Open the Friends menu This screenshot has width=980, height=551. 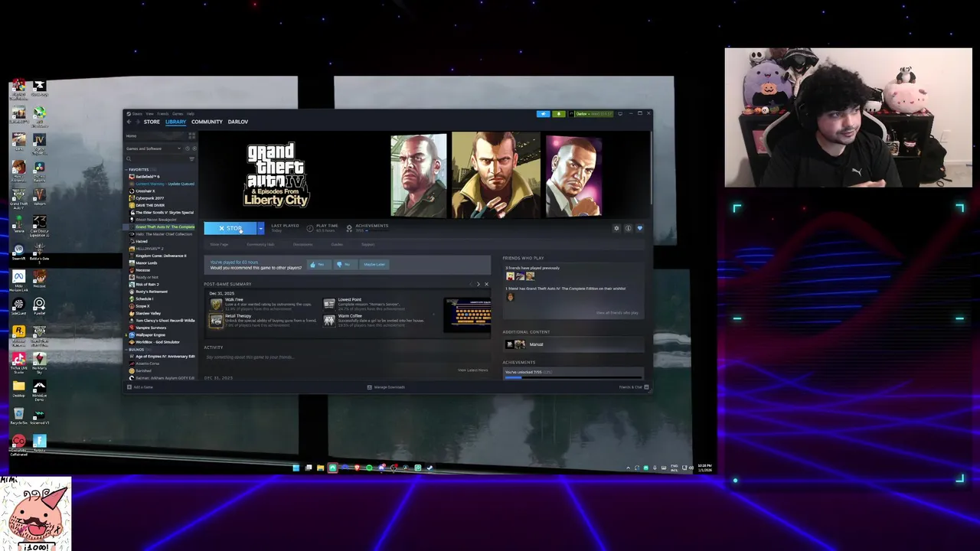click(x=163, y=113)
